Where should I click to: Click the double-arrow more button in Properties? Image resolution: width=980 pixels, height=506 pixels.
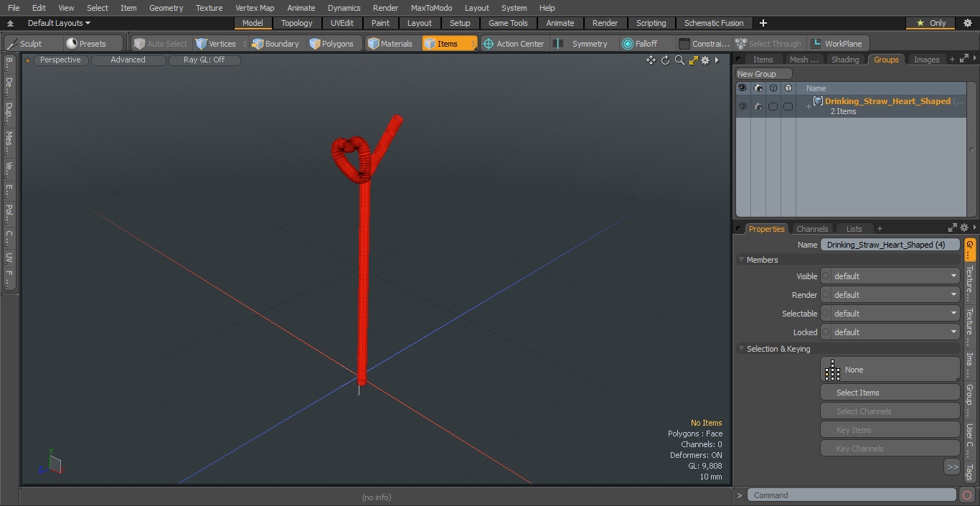952,467
